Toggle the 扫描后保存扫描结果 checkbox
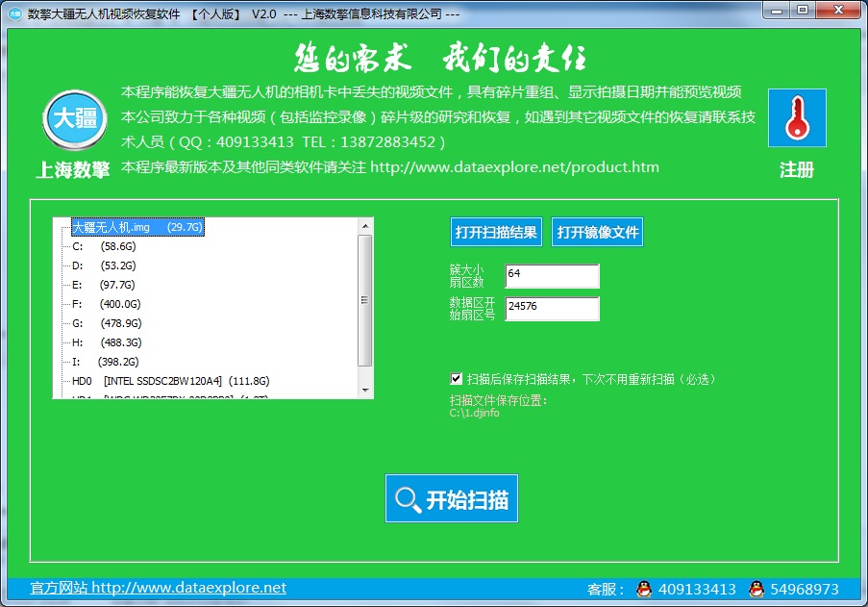868x607 pixels. click(457, 379)
